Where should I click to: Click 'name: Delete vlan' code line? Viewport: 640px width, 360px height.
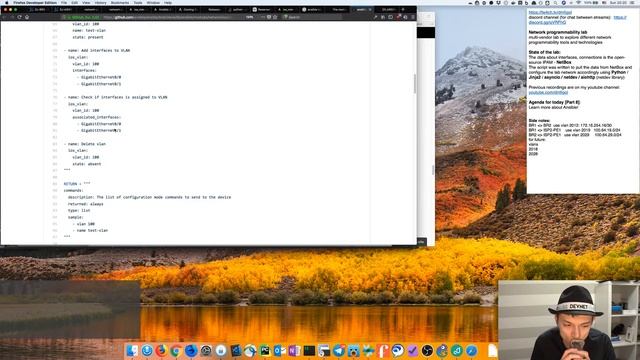click(85, 144)
